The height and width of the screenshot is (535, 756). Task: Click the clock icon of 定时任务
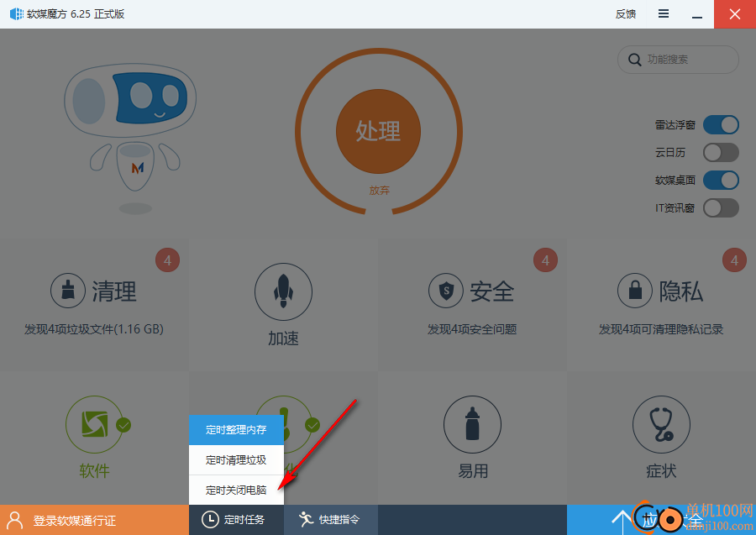(x=210, y=520)
